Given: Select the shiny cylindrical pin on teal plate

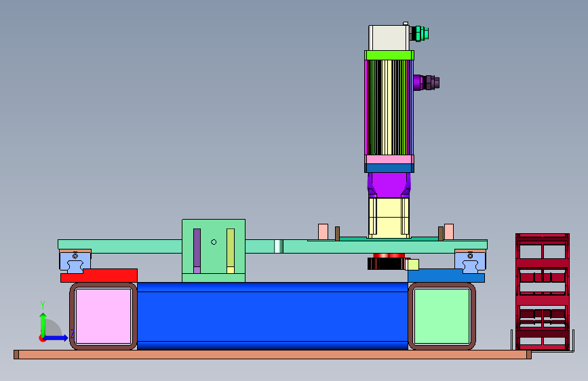Looking at the screenshot, I should [x=278, y=246].
